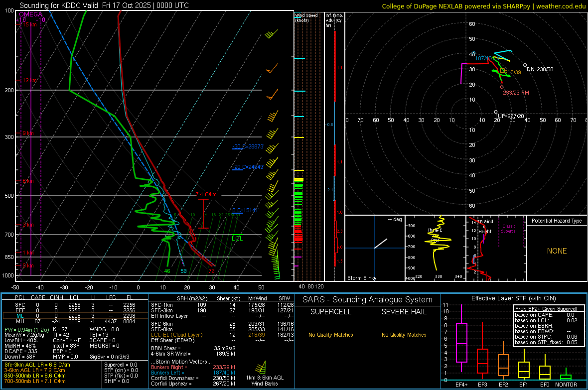Click the wet-bulb value 59
588x390 pixels.
[183, 271]
